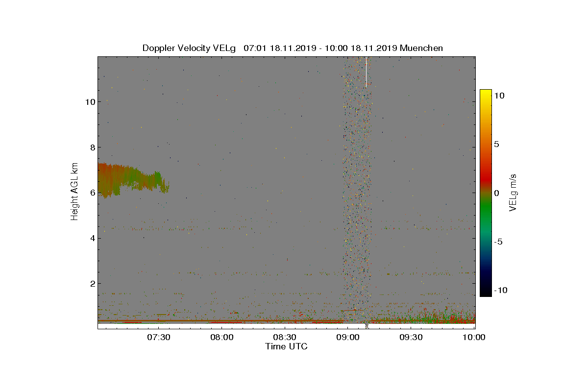Click the '08:00' time tick label

point(221,338)
